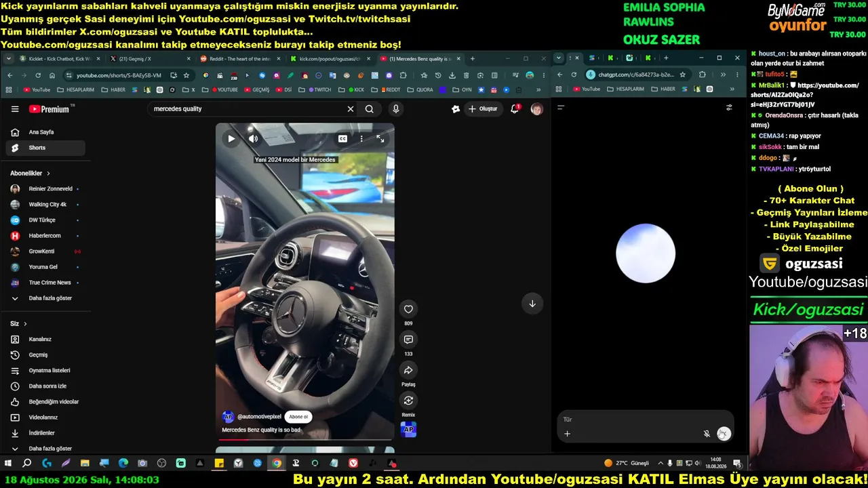Open the HABER bookmark folder in YouTube window
Screen dimensions: 868x488
[x=113, y=89]
